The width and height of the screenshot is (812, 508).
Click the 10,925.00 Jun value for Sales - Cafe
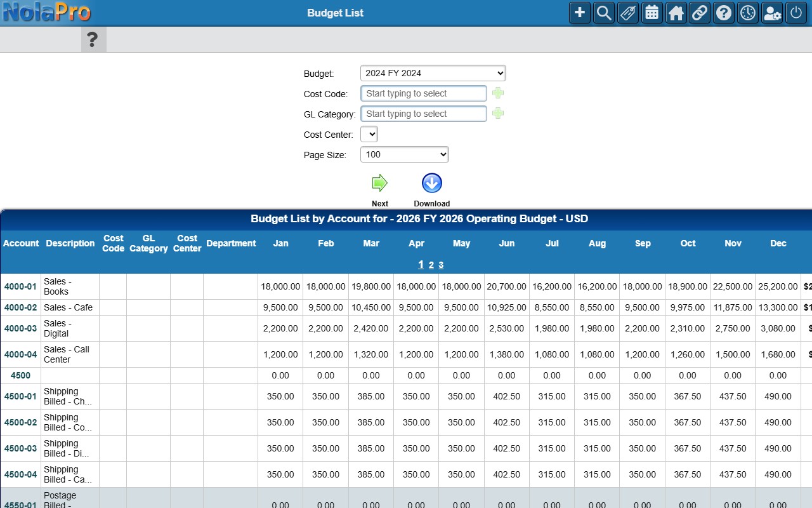(x=507, y=307)
